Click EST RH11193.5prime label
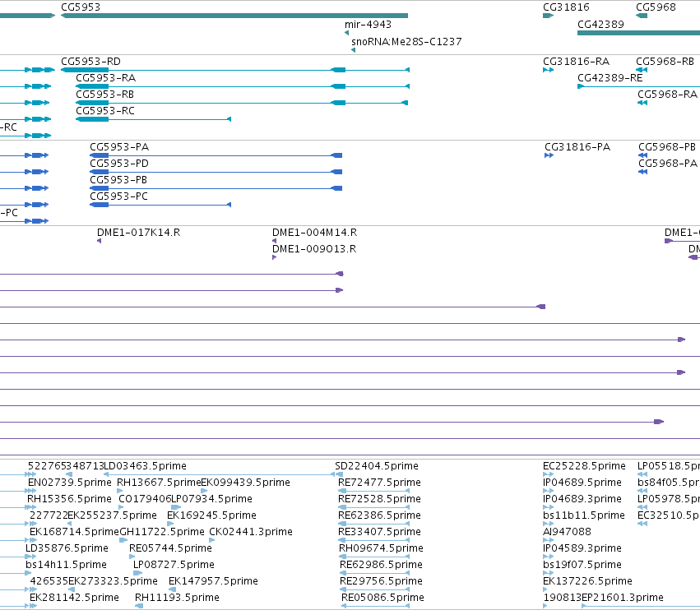The height and width of the screenshot is (610, 700). tap(177, 598)
